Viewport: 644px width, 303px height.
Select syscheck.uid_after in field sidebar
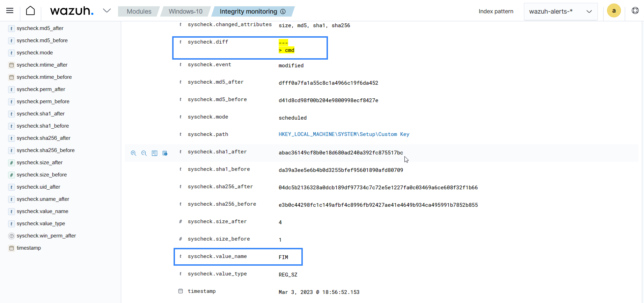tap(38, 187)
